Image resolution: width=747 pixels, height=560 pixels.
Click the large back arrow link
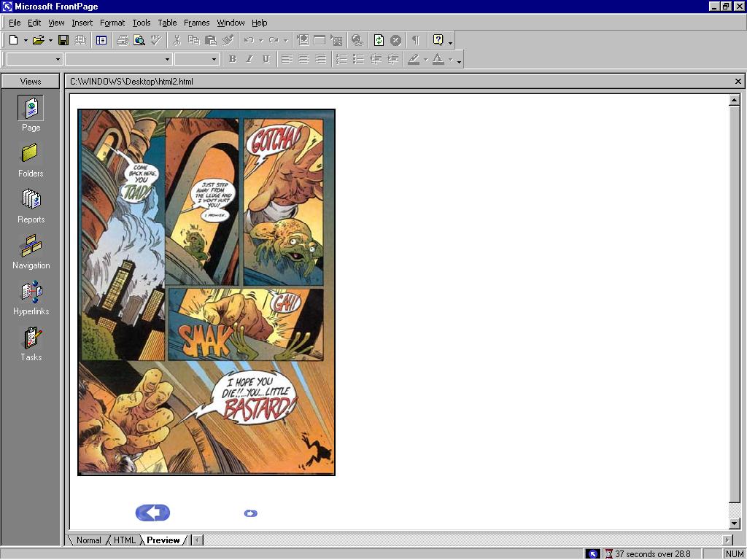click(x=152, y=513)
